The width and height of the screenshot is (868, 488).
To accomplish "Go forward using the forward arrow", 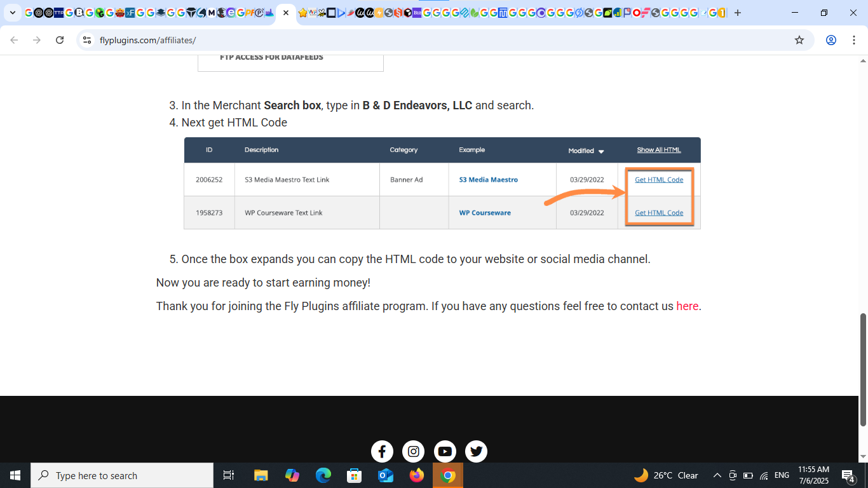I will point(37,40).
